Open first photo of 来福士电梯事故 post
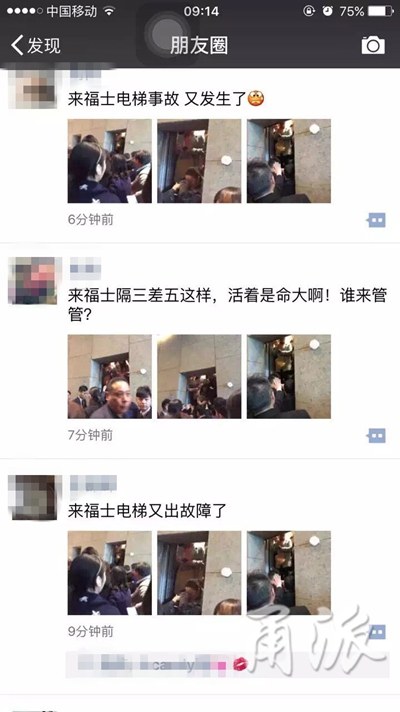 pyautogui.click(x=110, y=161)
